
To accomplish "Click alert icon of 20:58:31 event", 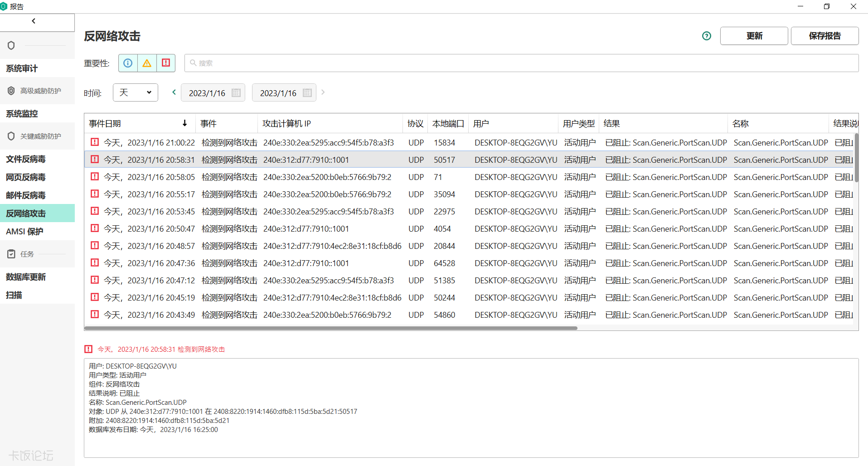I will click(95, 159).
